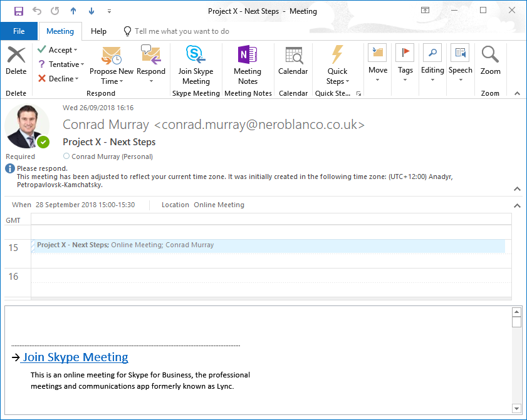Open the Quick Steps dialog launcher
This screenshot has width=527, height=420.
coord(358,94)
